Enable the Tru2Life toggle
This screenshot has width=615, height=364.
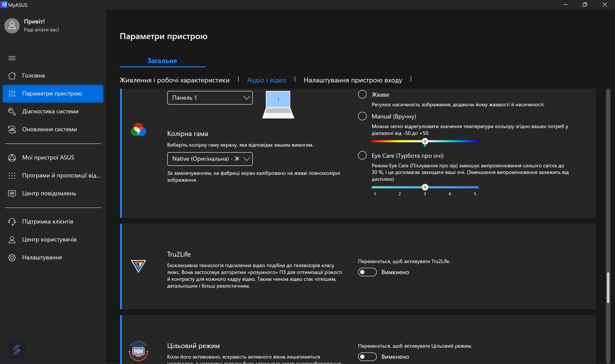click(367, 272)
